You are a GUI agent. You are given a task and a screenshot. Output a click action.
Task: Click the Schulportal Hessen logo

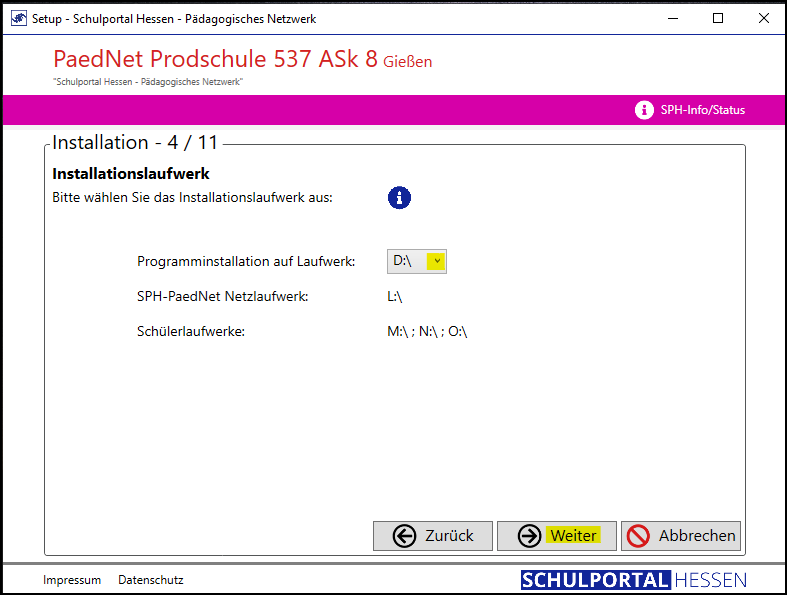tap(633, 580)
